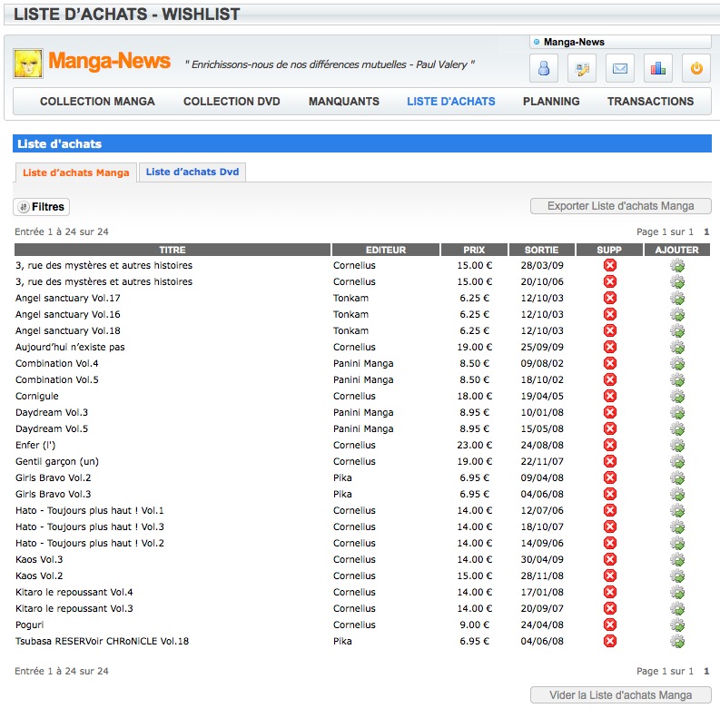Image resolution: width=720 pixels, height=728 pixels.
Task: Click Exporter Liste d'achats Manga button
Action: pyautogui.click(x=621, y=206)
